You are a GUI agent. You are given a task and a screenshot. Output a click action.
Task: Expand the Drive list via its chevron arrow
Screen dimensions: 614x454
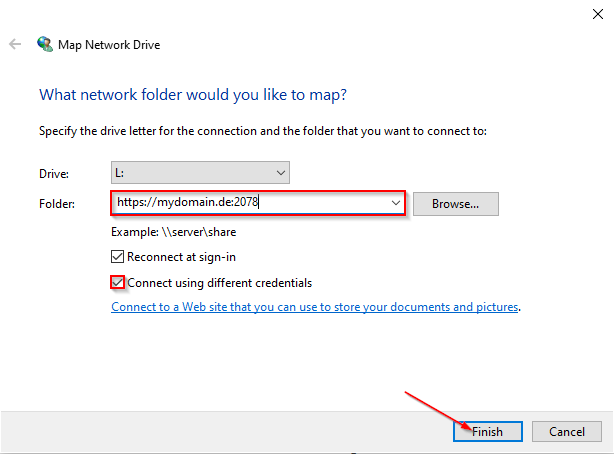click(x=280, y=173)
